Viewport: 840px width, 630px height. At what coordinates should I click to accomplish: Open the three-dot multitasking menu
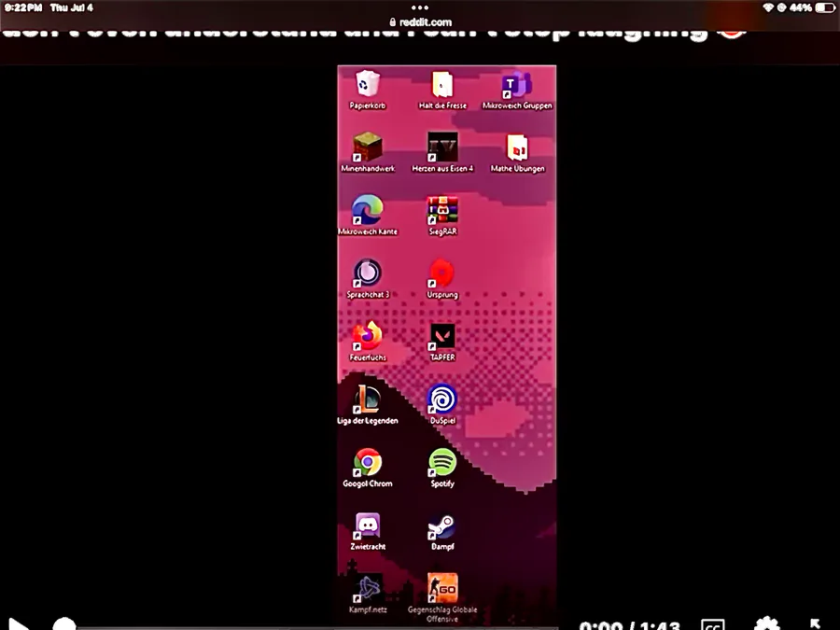pyautogui.click(x=420, y=7)
